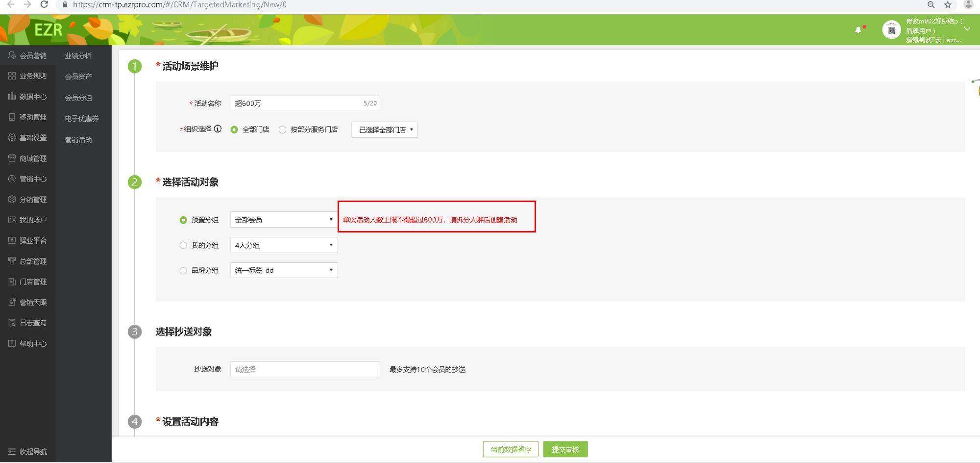Viewport: 980px width, 463px height.
Task: Click the 数据中心 chart icon
Action: (12, 97)
